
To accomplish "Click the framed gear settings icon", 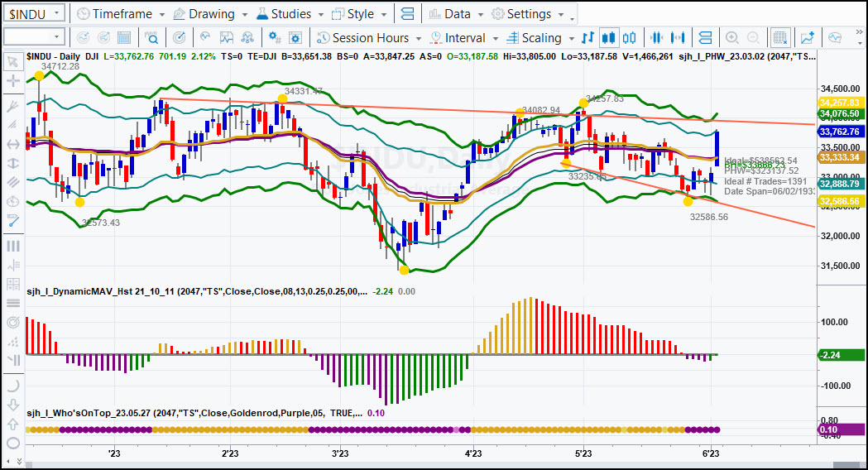I will tap(295, 37).
